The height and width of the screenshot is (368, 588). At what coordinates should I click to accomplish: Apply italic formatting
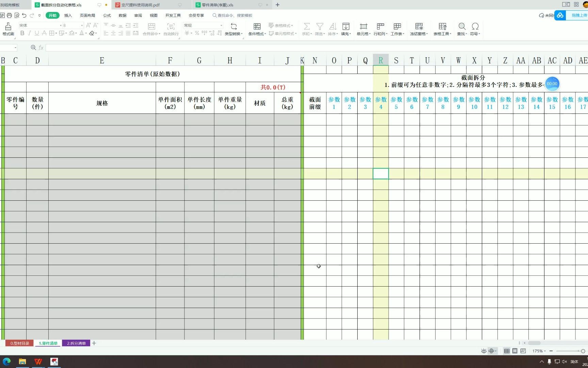(x=30, y=33)
